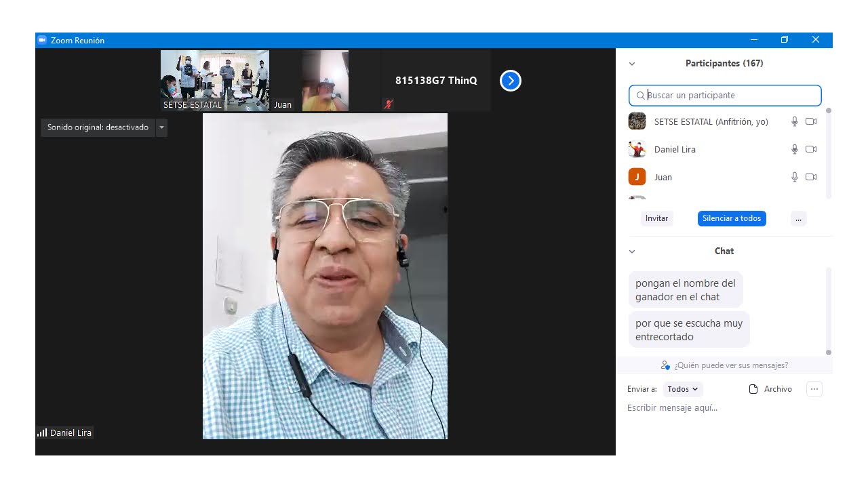The height and width of the screenshot is (488, 868).
Task: Click the chat panel scrollbar
Action: [x=829, y=311]
